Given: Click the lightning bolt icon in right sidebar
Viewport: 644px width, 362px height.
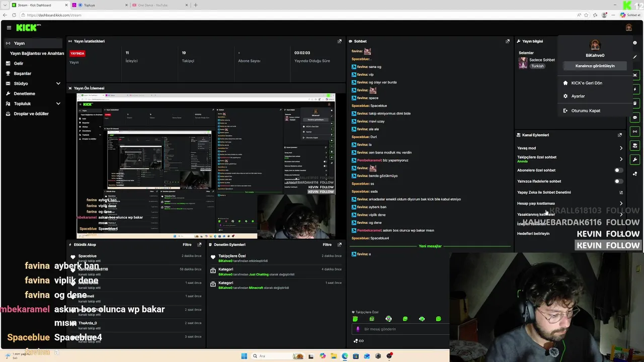Looking at the screenshot, I should point(635,89).
